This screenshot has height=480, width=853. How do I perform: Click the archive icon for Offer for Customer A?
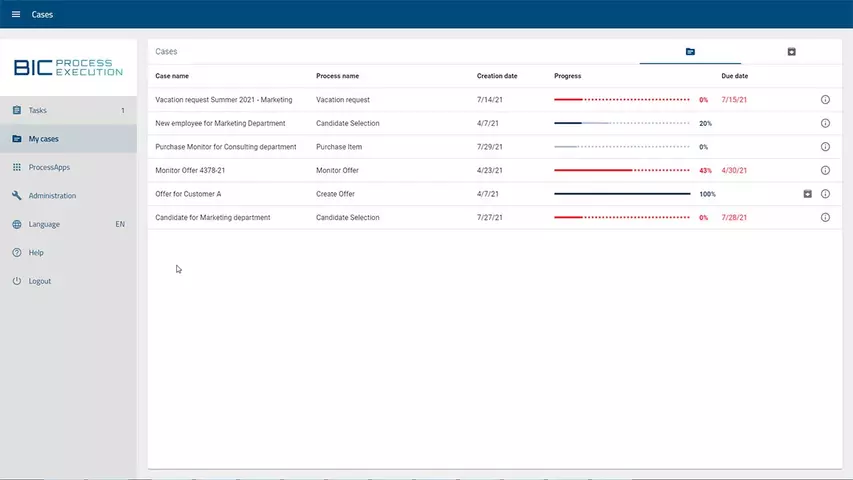(808, 194)
